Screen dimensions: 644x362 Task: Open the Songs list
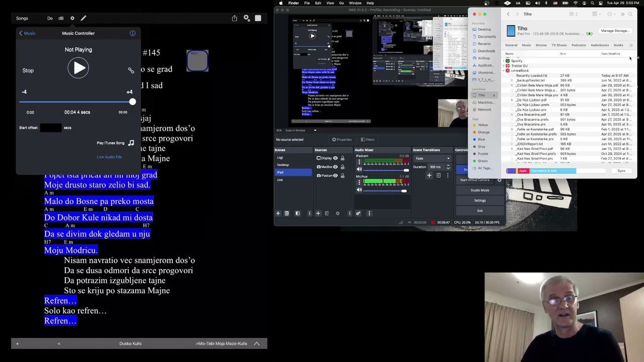pyautogui.click(x=22, y=18)
